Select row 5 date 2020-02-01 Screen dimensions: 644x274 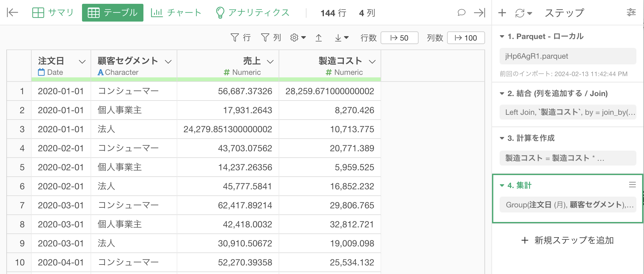[x=61, y=167]
